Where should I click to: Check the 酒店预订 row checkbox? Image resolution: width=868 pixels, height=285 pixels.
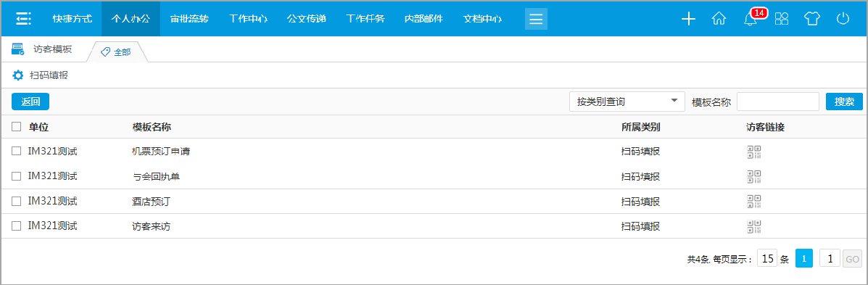17,201
